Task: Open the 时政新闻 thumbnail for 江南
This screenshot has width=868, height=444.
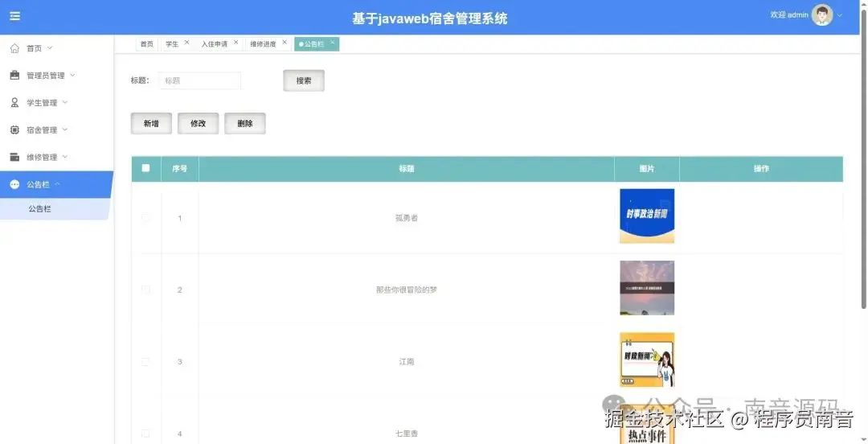Action: point(647,360)
